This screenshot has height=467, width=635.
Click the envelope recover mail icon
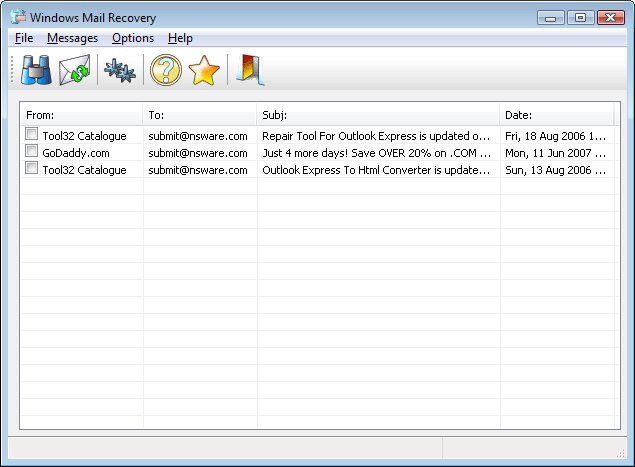[x=75, y=70]
